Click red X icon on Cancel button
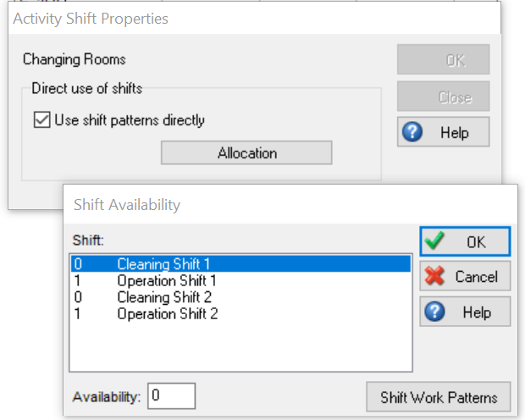Viewport: 525px width, 420px height. [x=434, y=276]
